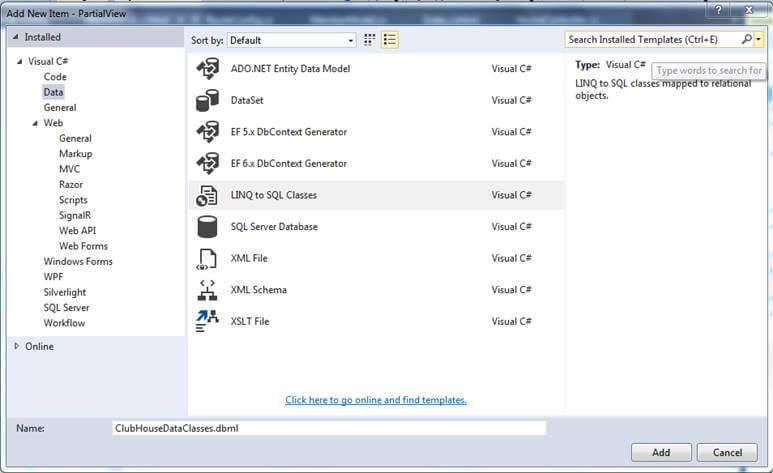
Task: Click the help question mark button
Action: click(719, 10)
